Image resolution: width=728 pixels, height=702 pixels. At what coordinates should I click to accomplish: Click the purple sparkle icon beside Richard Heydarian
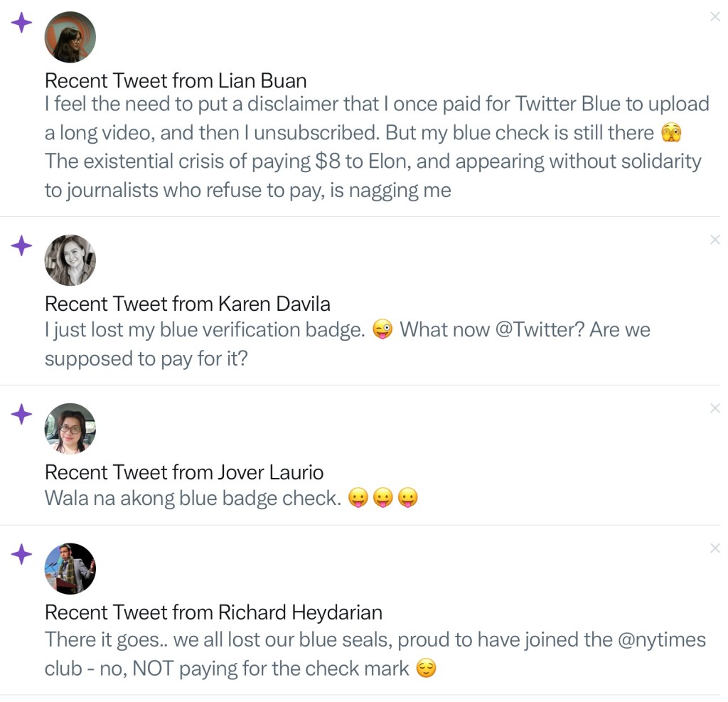22,553
